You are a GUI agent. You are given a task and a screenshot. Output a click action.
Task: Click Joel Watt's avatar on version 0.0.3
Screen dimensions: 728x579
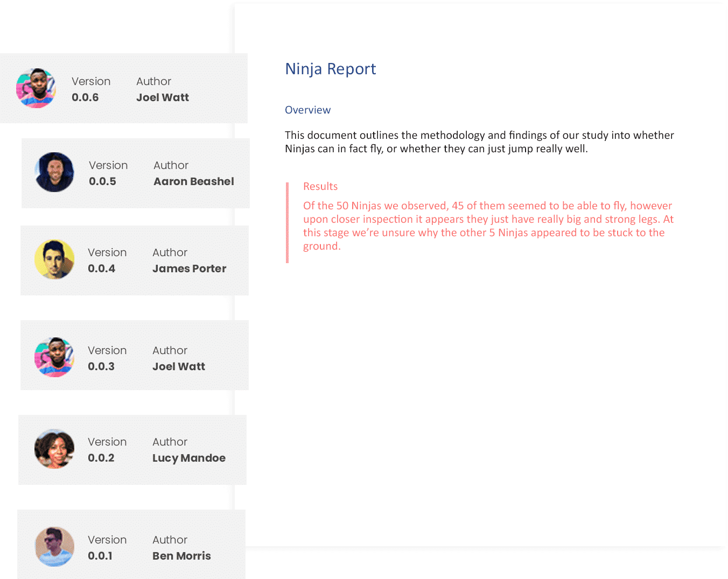coord(54,357)
